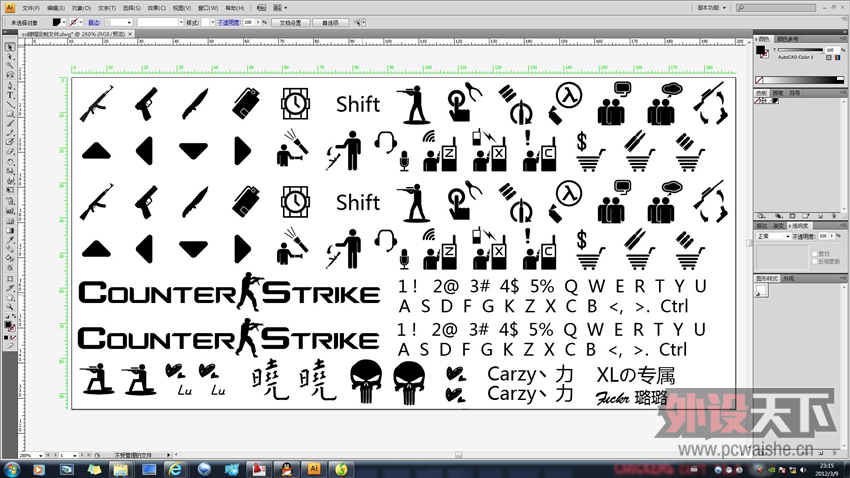Select the Eraser tool
The height and width of the screenshot is (478, 850).
[10, 152]
